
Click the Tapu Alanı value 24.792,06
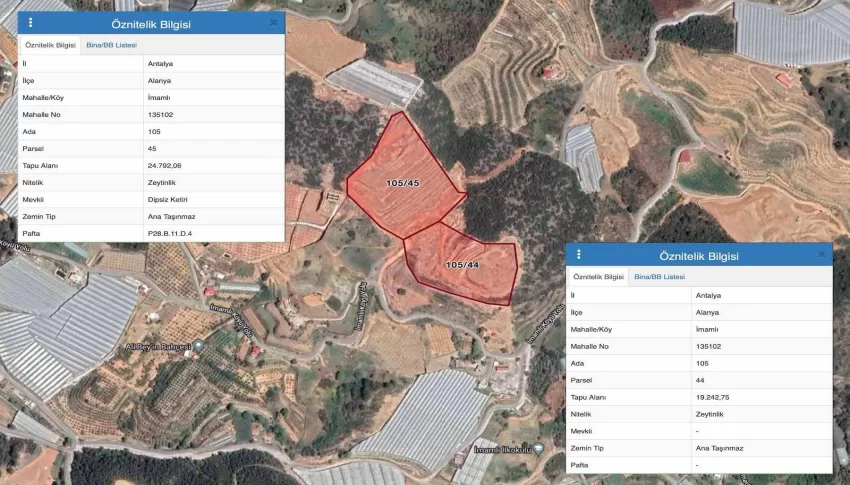click(x=164, y=165)
